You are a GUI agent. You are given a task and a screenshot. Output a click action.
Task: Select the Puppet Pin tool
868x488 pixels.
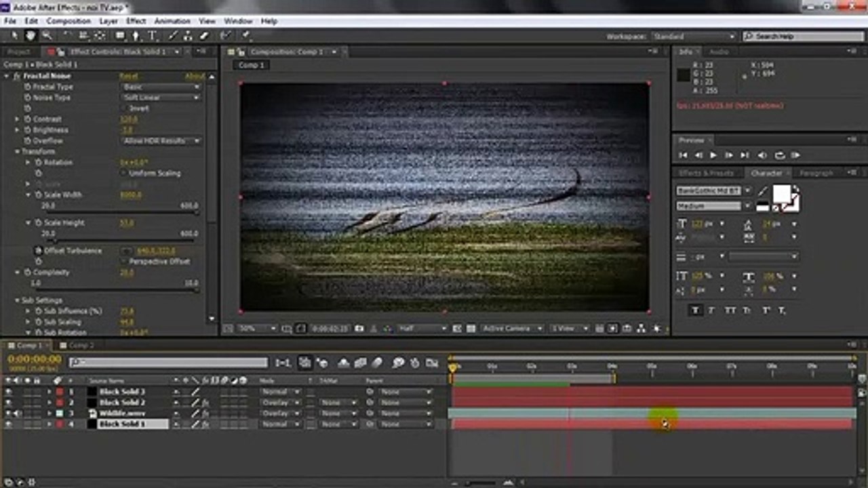[x=245, y=35]
